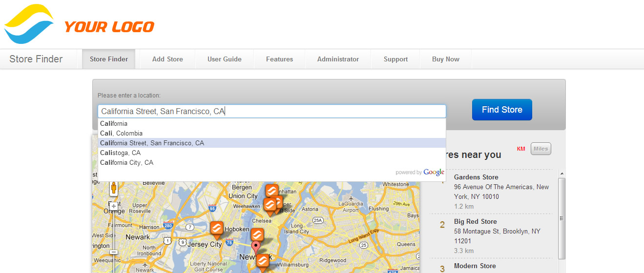Click the red location pin on map
Image resolution: width=644 pixels, height=273 pixels.
pyautogui.click(x=256, y=247)
